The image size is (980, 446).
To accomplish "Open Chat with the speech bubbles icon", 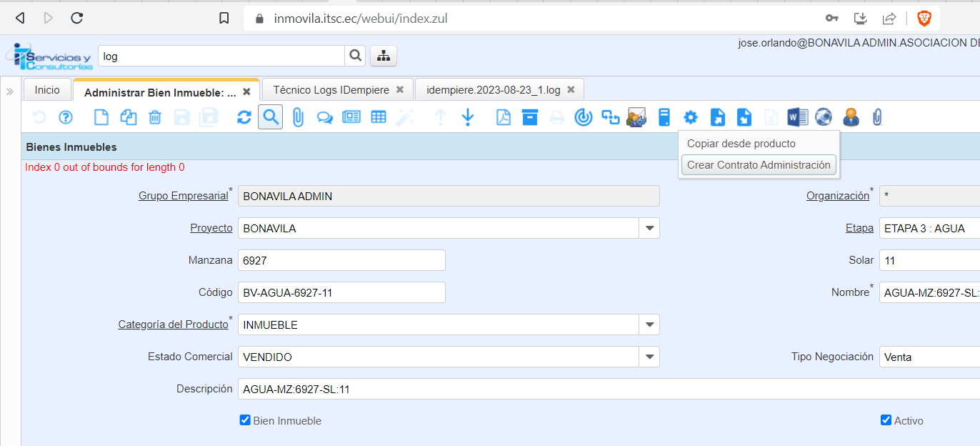I will [x=324, y=117].
